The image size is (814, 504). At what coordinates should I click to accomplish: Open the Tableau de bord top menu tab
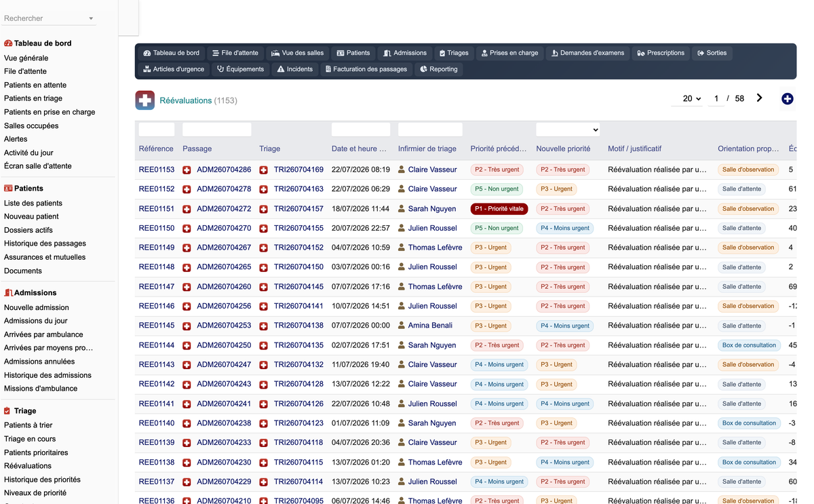pyautogui.click(x=171, y=53)
